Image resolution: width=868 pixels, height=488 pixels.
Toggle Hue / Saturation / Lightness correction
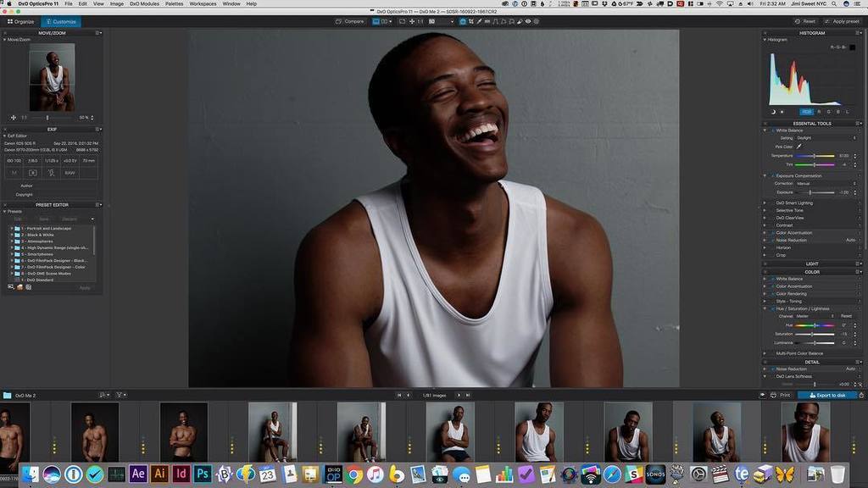[x=773, y=308]
